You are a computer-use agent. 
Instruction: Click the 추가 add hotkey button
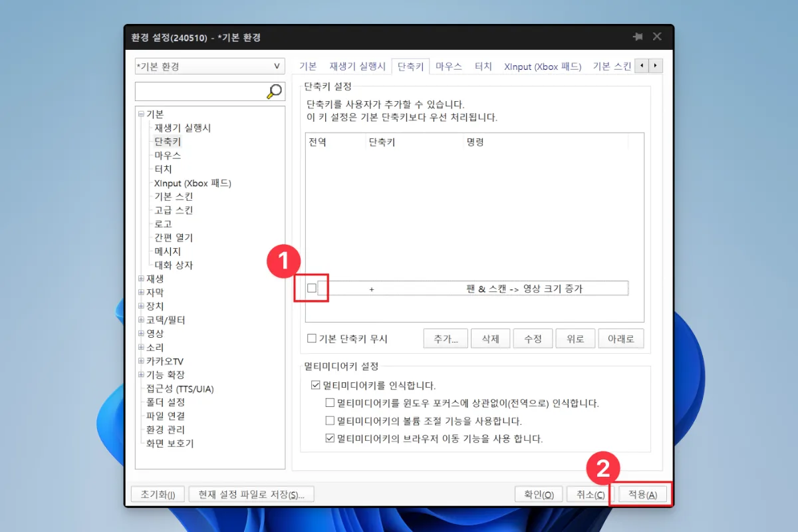[x=445, y=338]
